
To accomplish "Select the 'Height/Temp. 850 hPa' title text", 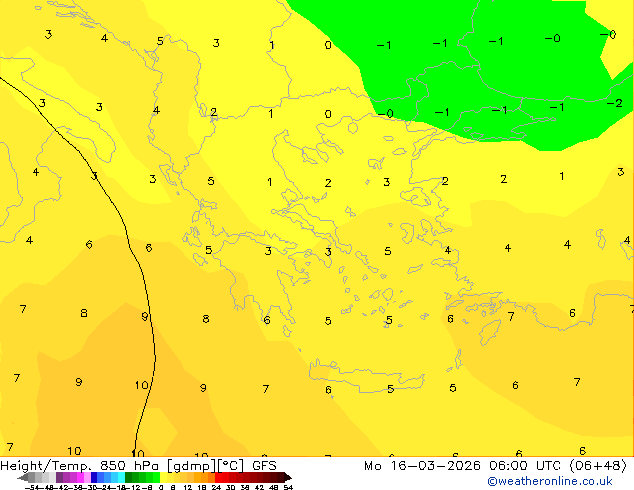I will point(78,466).
